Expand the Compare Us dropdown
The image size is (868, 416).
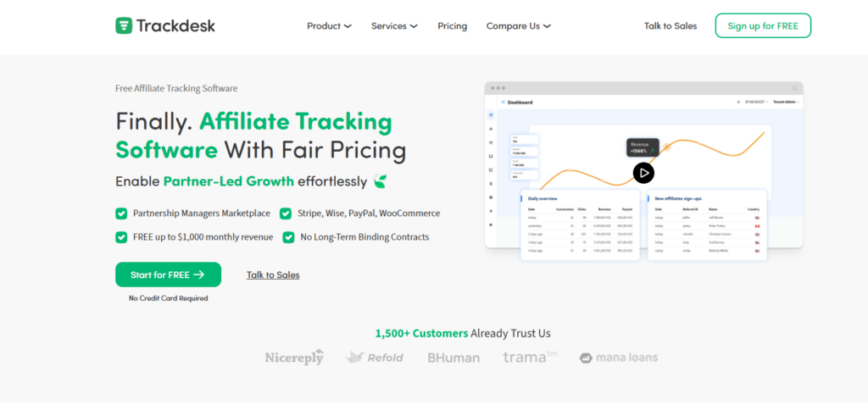point(519,26)
